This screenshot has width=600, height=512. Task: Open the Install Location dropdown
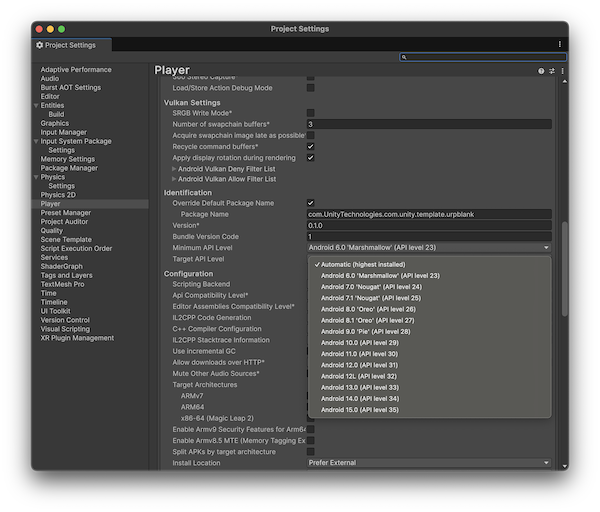[429, 463]
